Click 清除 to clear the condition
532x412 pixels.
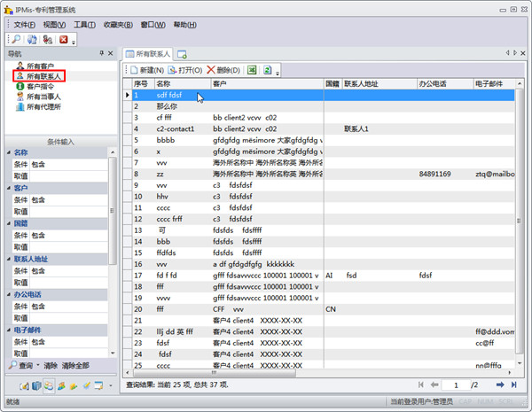[51, 366]
